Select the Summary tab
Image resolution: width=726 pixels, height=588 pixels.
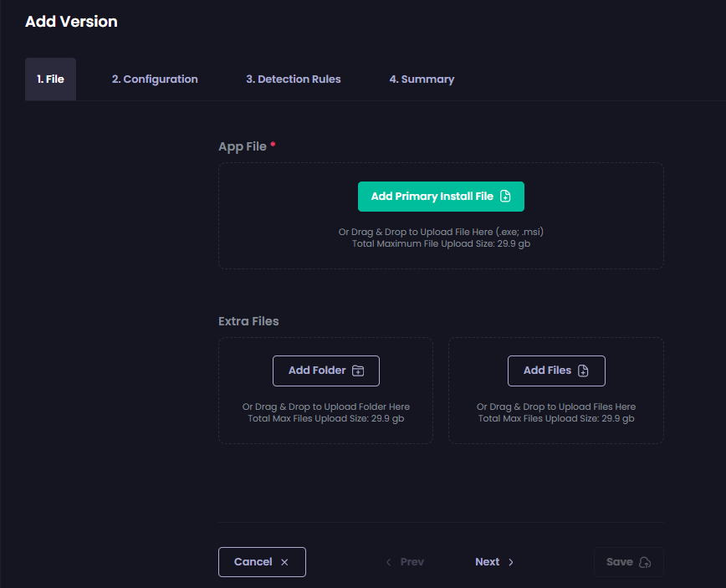(x=422, y=79)
